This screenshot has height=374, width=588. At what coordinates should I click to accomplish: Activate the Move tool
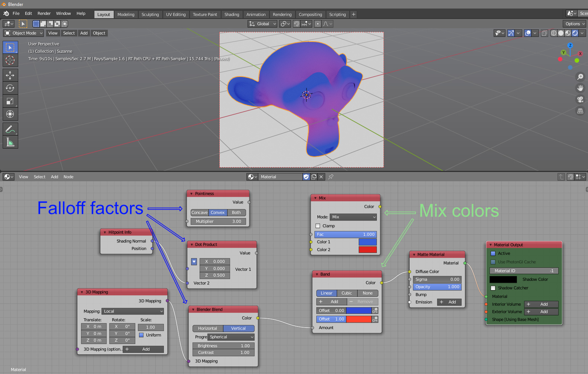tap(10, 75)
